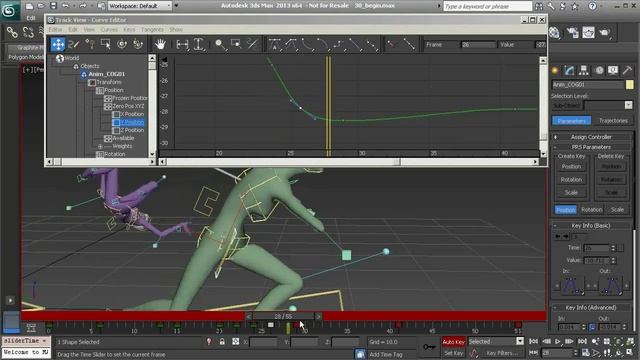Select Z Position track in controller tree
640x360 pixels.
point(131,130)
